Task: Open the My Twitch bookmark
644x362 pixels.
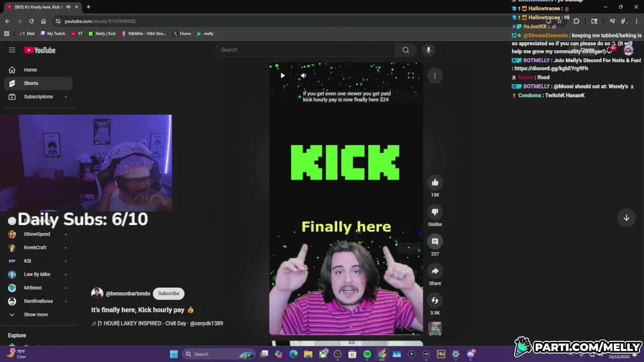Action: pos(53,34)
